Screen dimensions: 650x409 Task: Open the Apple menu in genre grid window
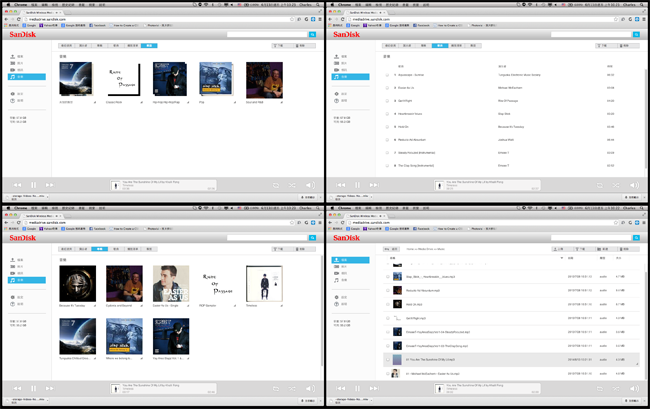coord(7,5)
